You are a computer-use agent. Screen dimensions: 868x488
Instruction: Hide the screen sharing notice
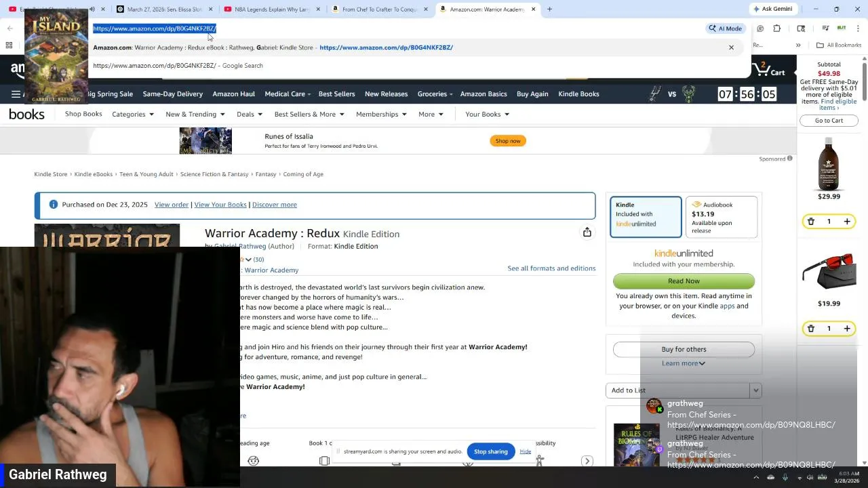pyautogui.click(x=526, y=451)
